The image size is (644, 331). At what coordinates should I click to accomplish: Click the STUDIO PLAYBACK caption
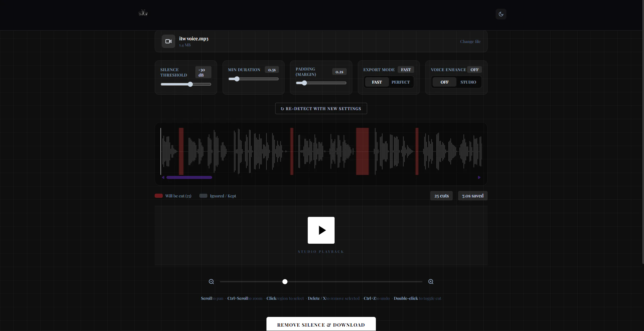tap(321, 251)
